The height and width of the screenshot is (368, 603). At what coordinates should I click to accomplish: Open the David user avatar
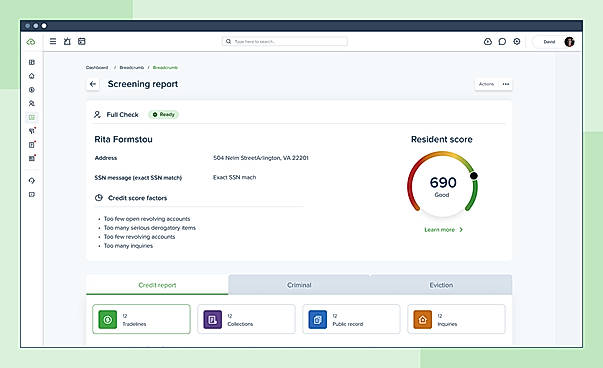click(x=570, y=42)
